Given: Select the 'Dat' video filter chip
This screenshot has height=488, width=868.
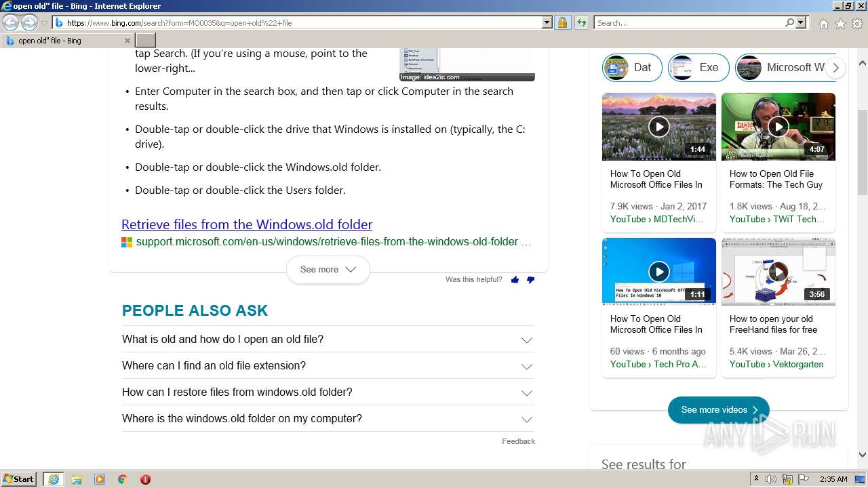Looking at the screenshot, I should (x=632, y=68).
